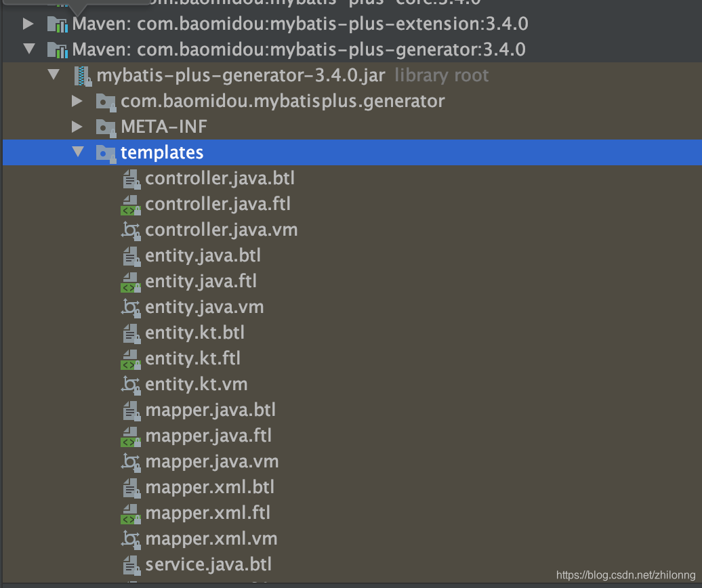The width and height of the screenshot is (702, 588).
Task: Select the file mapper.xml.btl
Action: [210, 487]
